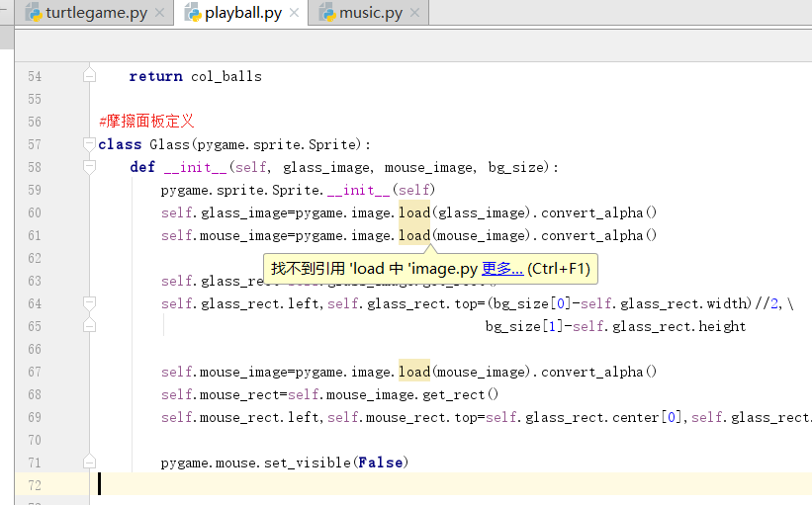Click the comment #摩擦面板定义
The width and height of the screenshot is (812, 505).
(146, 122)
